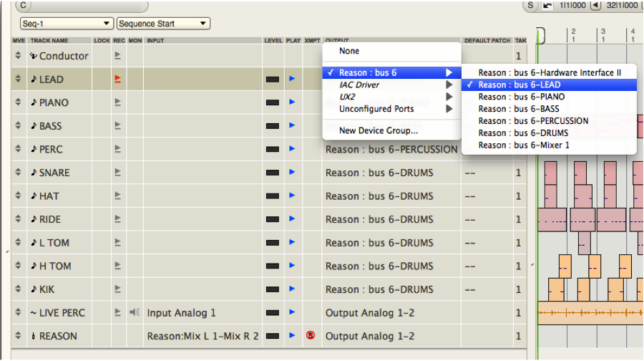Viewport: 644px width, 361px height.
Task: Open output dropdown for PERC track
Action: pyautogui.click(x=391, y=149)
